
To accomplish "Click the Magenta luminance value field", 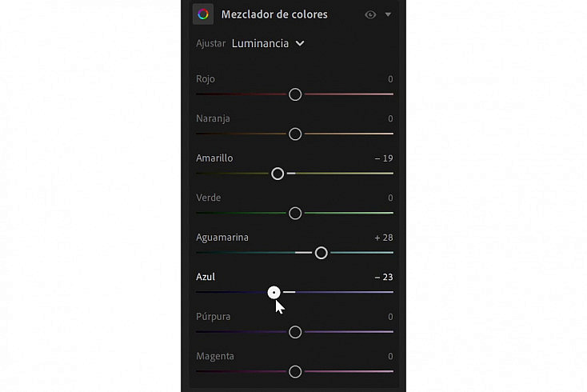I will pos(390,356).
